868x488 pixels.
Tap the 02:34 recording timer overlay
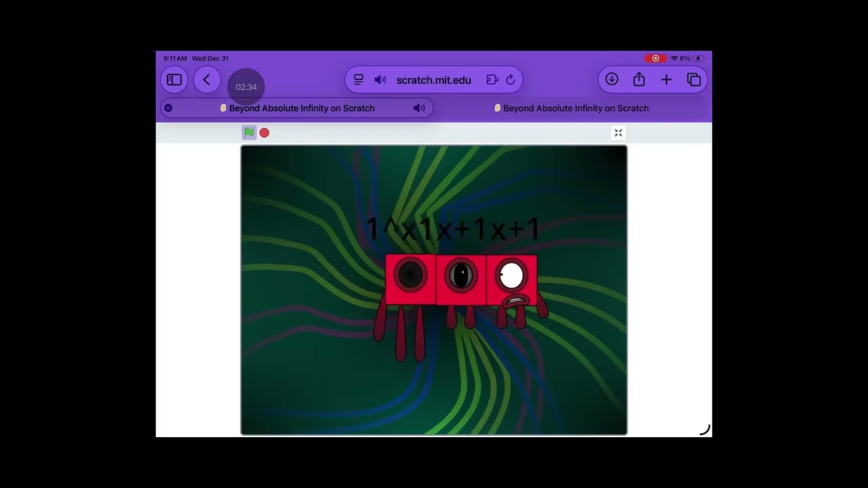pyautogui.click(x=246, y=87)
